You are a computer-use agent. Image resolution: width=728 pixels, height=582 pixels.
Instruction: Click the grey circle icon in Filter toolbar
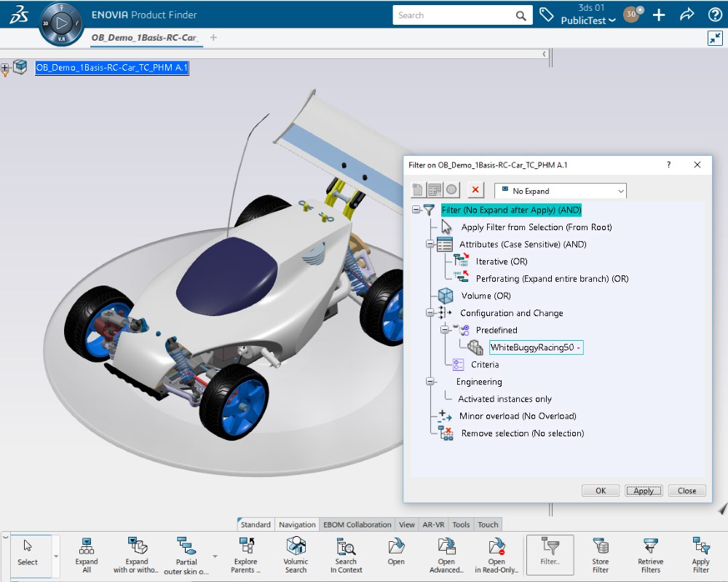point(451,189)
